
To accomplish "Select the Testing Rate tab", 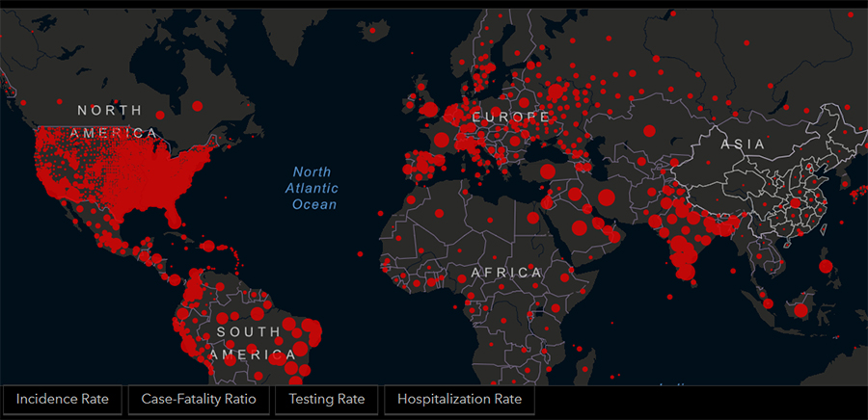I will [327, 400].
